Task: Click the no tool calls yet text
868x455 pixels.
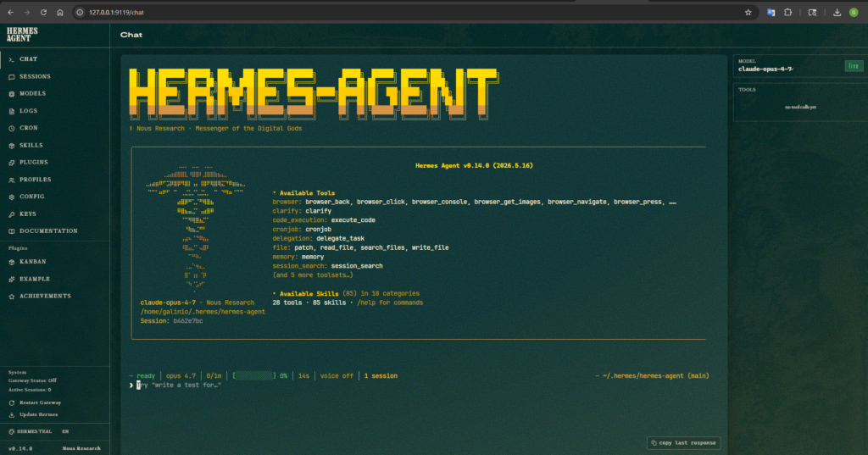Action: tap(800, 108)
